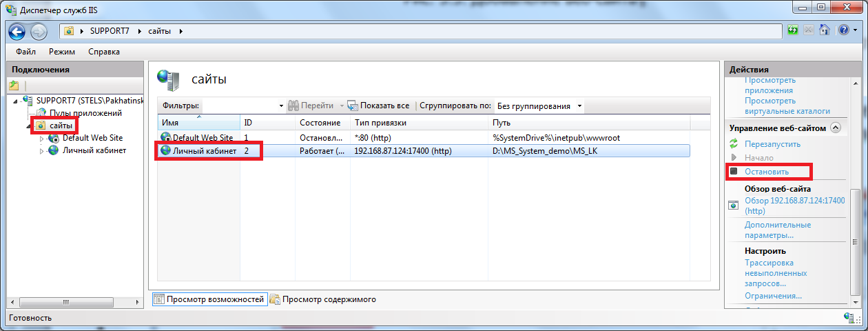This screenshot has height=331, width=868.
Task: Click the black stop square icon
Action: click(734, 171)
